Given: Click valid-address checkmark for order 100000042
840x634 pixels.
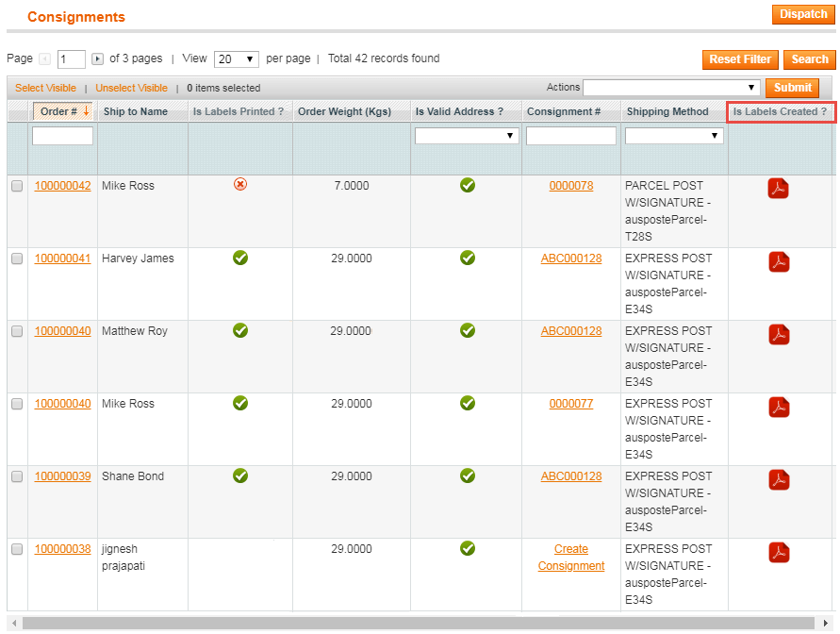Looking at the screenshot, I should point(468,186).
